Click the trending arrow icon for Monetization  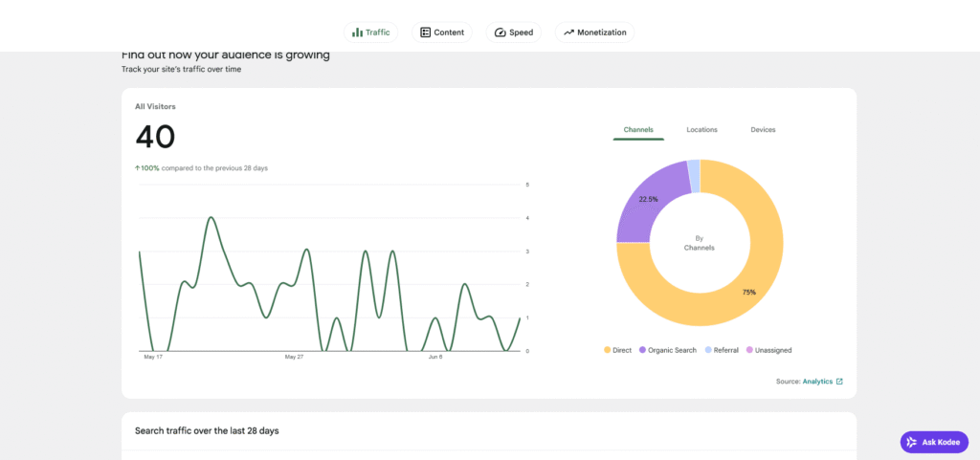[x=568, y=33]
